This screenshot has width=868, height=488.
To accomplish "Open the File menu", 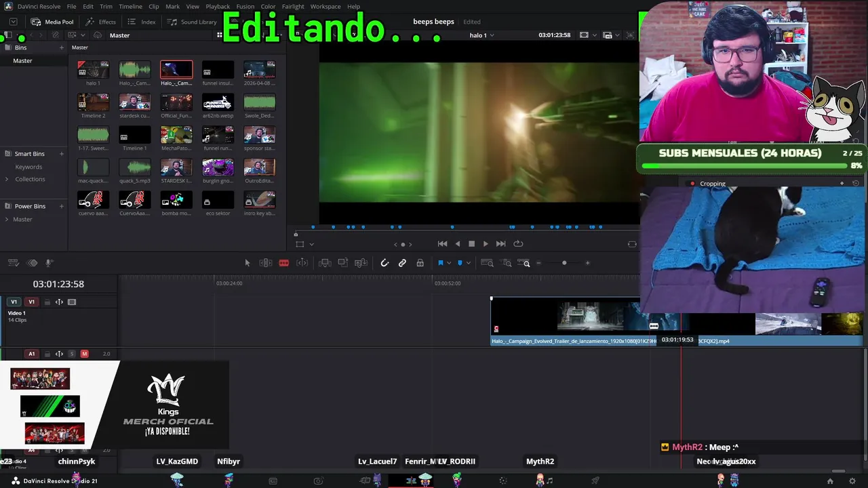I will (71, 7).
